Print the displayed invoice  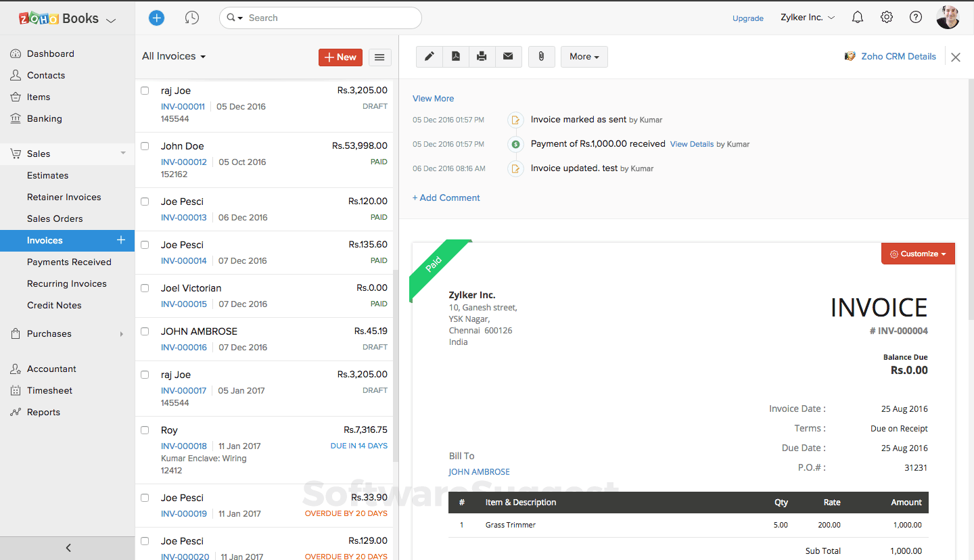click(482, 57)
